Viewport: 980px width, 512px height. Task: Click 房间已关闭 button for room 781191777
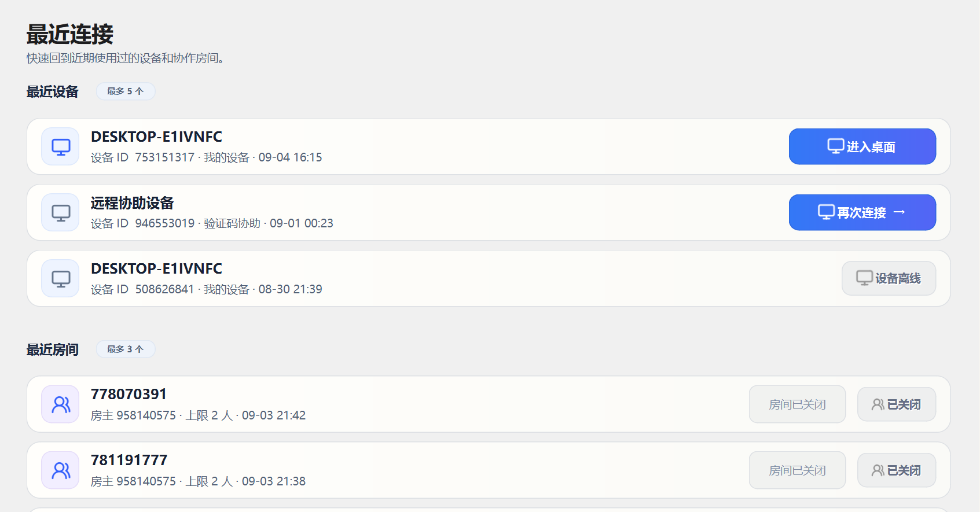point(797,470)
